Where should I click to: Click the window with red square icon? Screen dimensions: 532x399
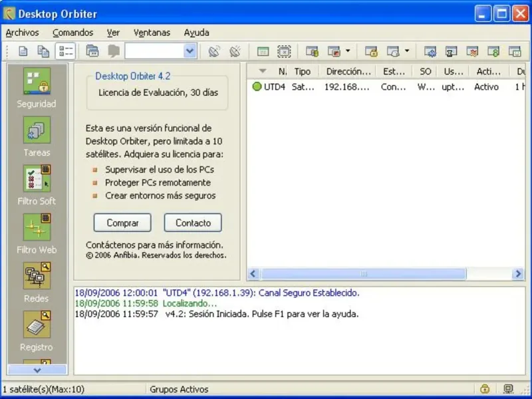point(334,52)
